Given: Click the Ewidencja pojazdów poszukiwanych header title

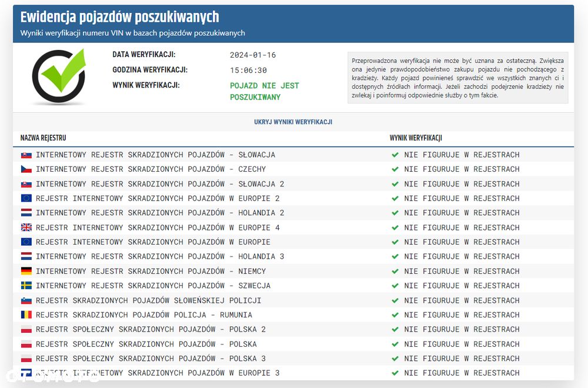Looking at the screenshot, I should tap(119, 17).
